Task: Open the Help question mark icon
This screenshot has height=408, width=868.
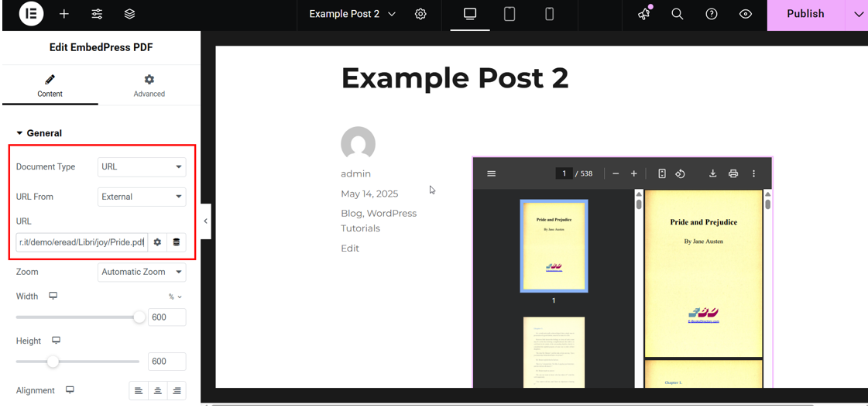Action: 712,14
